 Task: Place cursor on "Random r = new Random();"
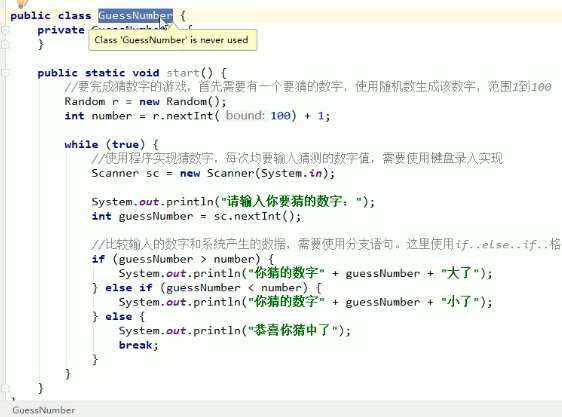click(x=145, y=101)
